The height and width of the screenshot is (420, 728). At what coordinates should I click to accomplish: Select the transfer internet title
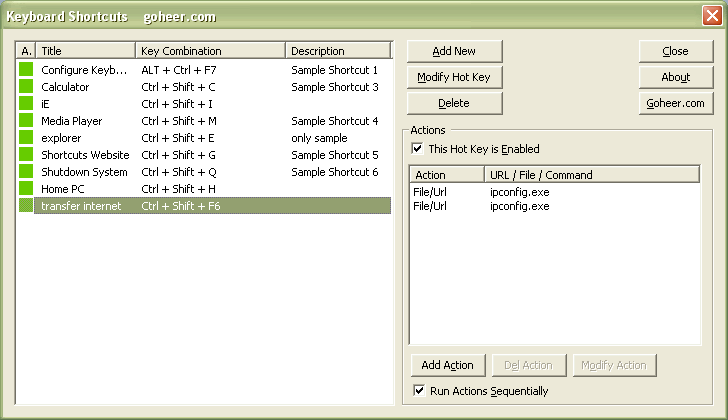[x=81, y=206]
